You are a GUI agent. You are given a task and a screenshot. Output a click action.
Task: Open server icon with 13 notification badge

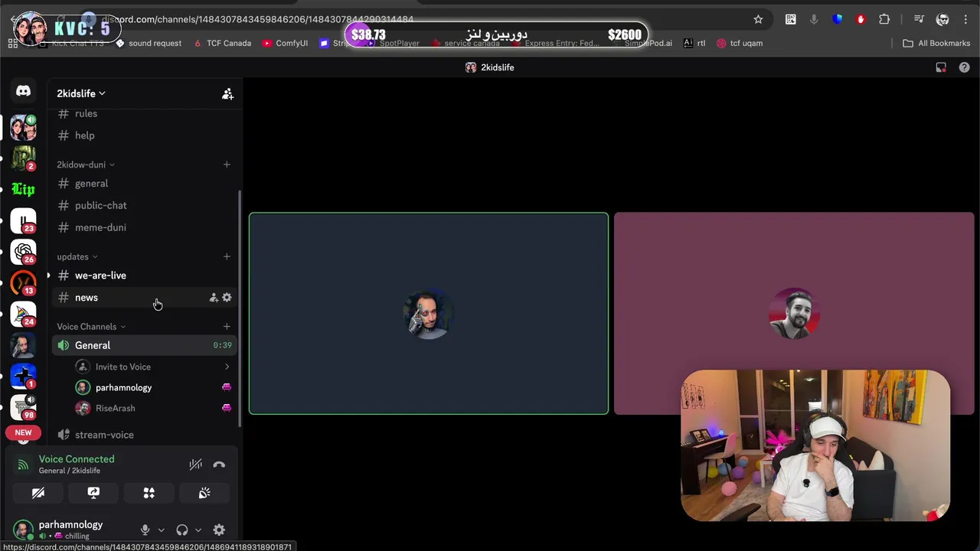pos(23,283)
